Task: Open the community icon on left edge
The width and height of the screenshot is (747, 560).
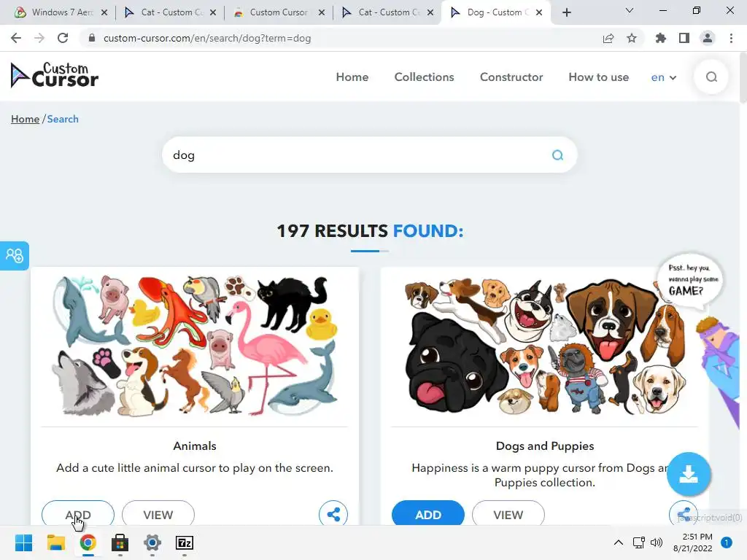Action: pos(15,256)
